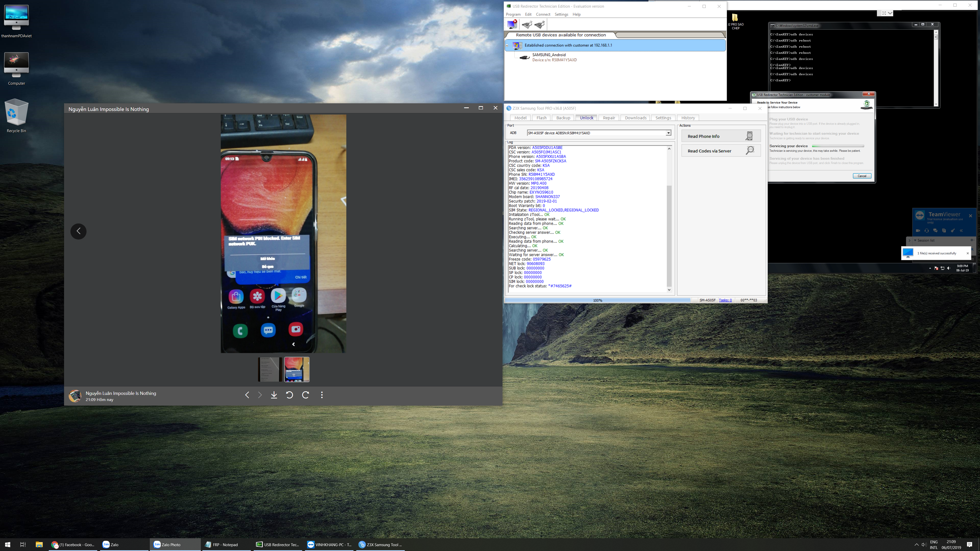Screen dimensions: 980x551
Task: Dismiss the file received successfully notification
Action: pyautogui.click(x=967, y=253)
